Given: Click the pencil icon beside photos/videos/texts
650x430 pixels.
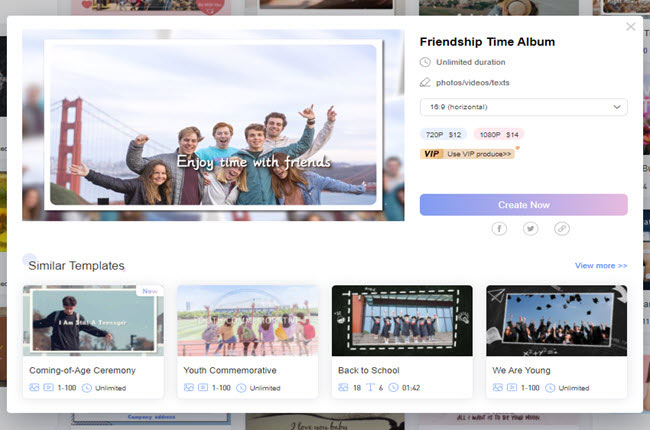Looking at the screenshot, I should pyautogui.click(x=425, y=83).
